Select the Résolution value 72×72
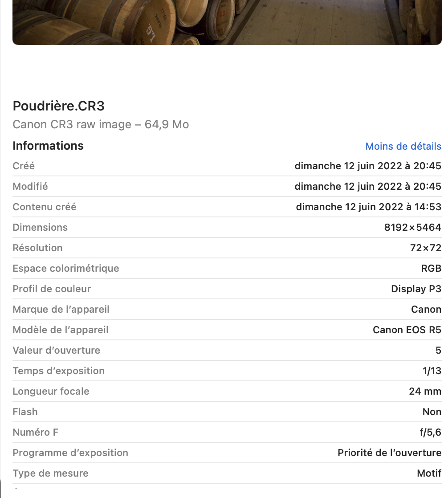This screenshot has height=498, width=448. (425, 248)
